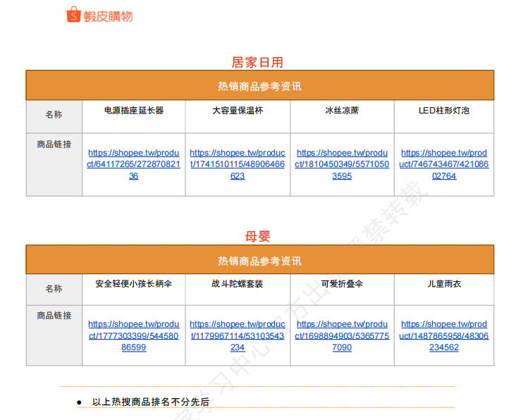Open the LED柱形灯泡 product link
516x420 pixels.
tap(444, 164)
